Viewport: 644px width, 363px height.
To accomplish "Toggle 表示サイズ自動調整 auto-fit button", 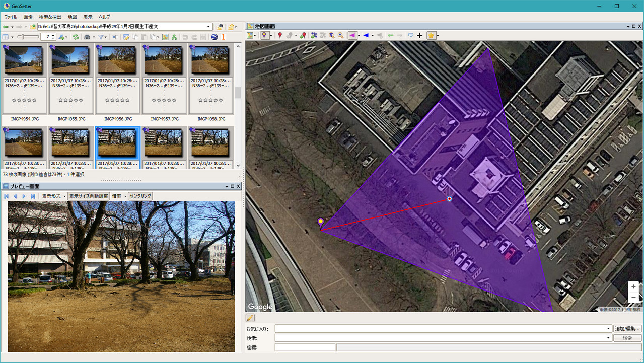I will [89, 196].
